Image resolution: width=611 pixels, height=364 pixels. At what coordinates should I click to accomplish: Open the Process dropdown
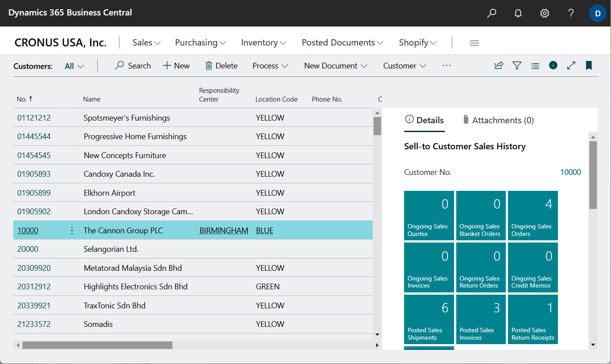(x=270, y=66)
